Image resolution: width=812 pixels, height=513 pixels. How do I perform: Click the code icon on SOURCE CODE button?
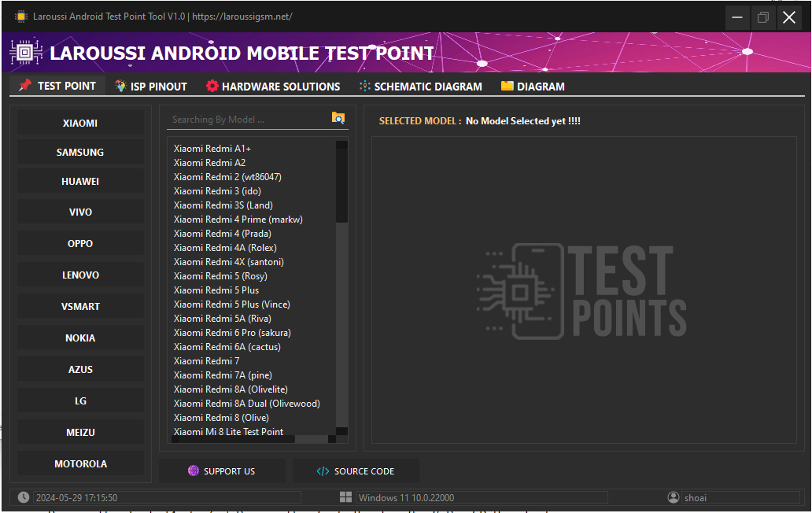point(323,471)
